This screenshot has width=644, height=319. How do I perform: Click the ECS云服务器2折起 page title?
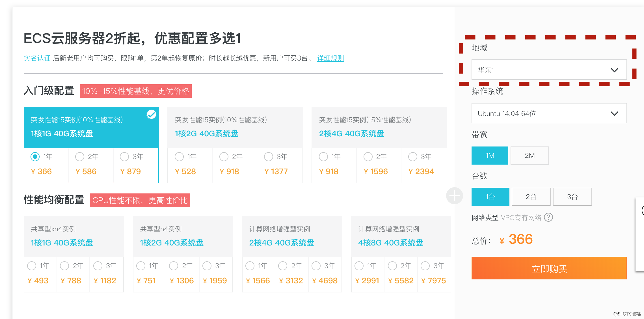point(132,38)
